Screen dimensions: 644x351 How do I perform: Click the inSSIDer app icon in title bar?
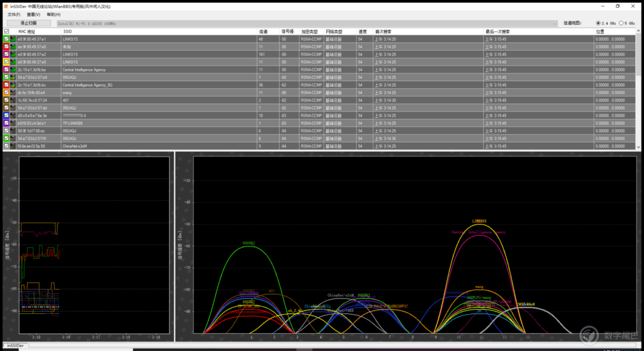6,6
